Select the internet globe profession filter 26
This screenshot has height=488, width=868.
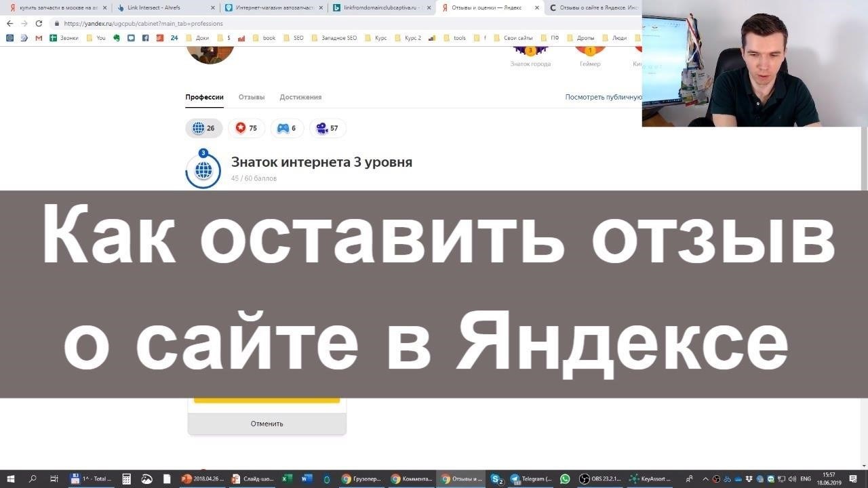203,128
